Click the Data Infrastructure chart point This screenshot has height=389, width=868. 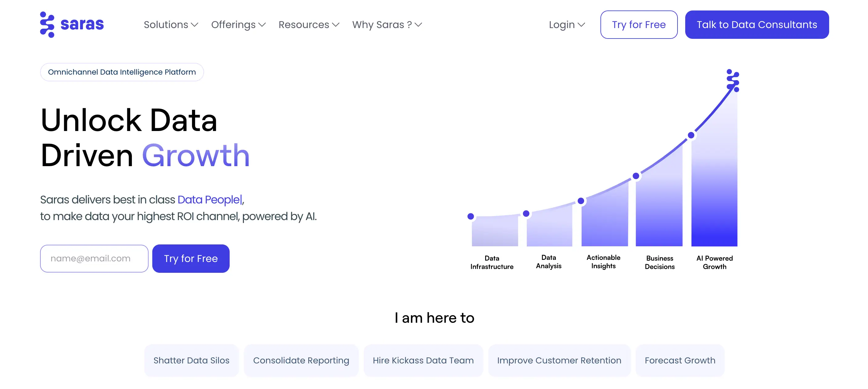point(471,216)
